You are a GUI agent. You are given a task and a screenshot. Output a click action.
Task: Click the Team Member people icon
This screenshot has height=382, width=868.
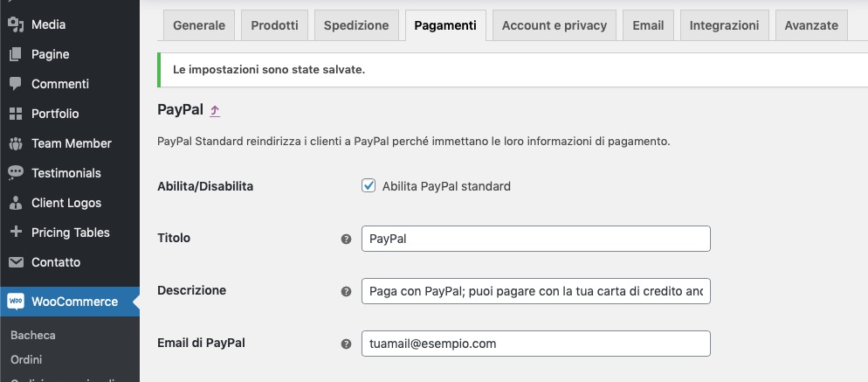(x=16, y=143)
